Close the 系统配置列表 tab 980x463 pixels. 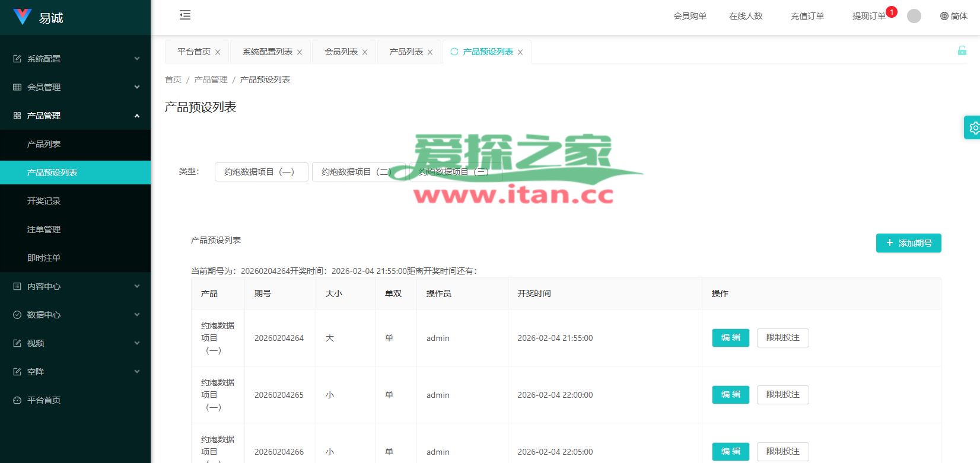pyautogui.click(x=300, y=52)
